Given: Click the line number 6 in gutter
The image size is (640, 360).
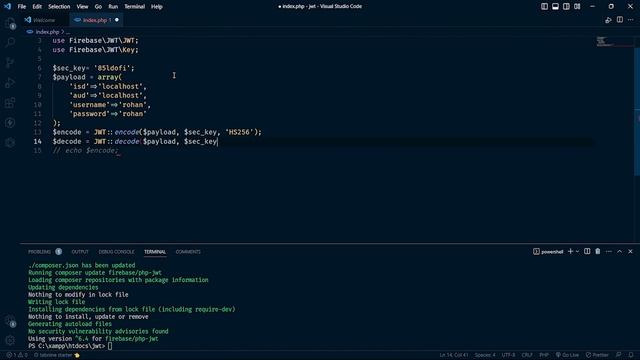Looking at the screenshot, I should 39,68.
